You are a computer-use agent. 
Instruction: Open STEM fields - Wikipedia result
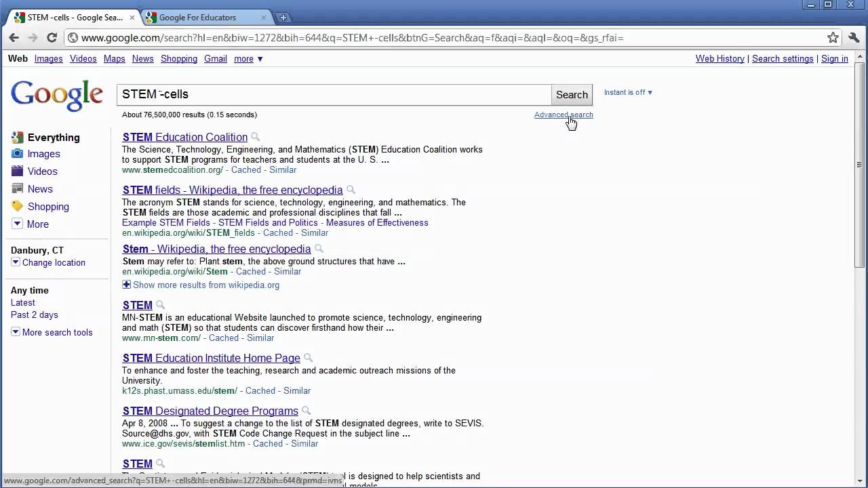pyautogui.click(x=233, y=190)
